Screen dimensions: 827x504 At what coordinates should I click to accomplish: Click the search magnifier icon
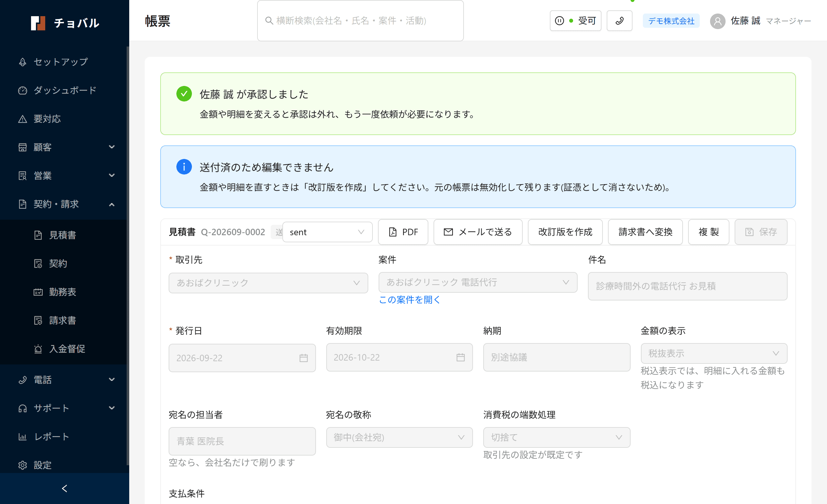point(269,21)
